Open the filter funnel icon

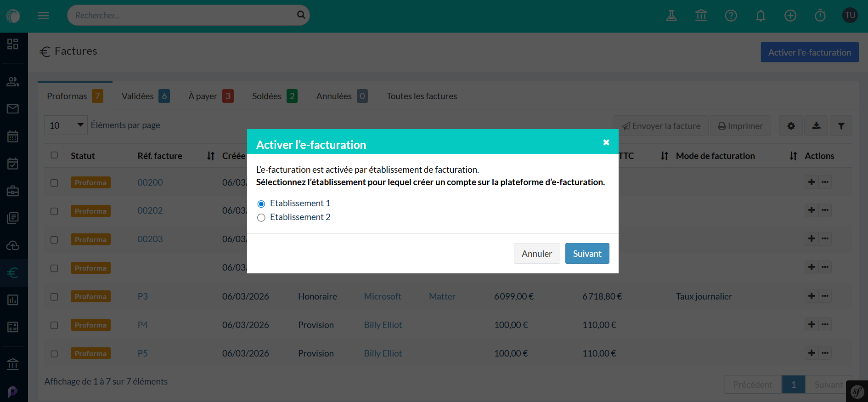point(841,126)
